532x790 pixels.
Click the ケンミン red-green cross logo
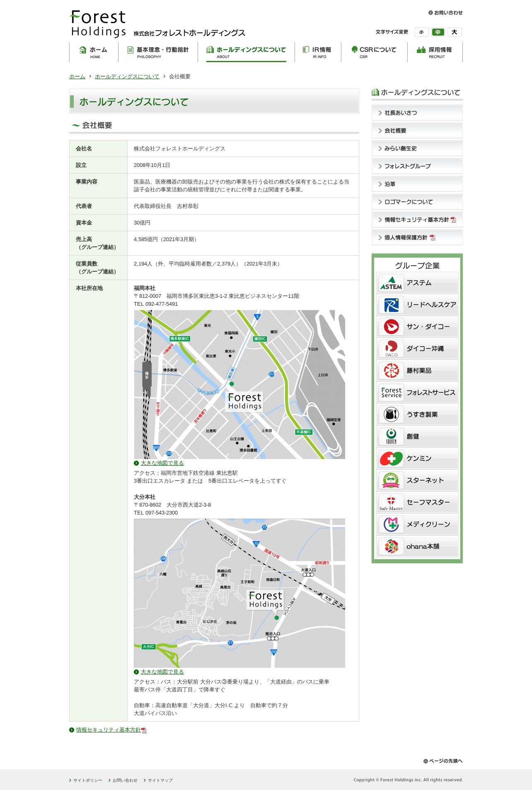391,459
